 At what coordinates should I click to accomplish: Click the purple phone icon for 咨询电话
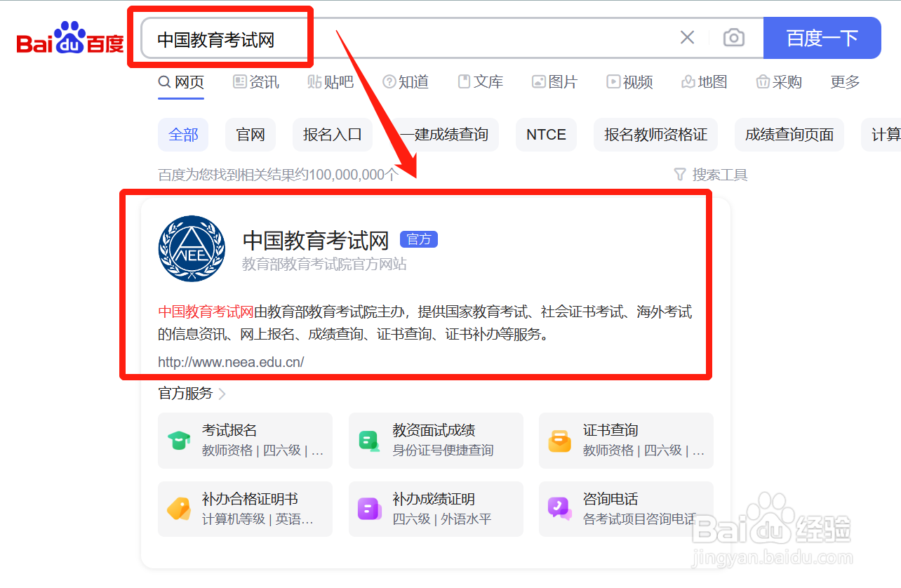tap(559, 509)
